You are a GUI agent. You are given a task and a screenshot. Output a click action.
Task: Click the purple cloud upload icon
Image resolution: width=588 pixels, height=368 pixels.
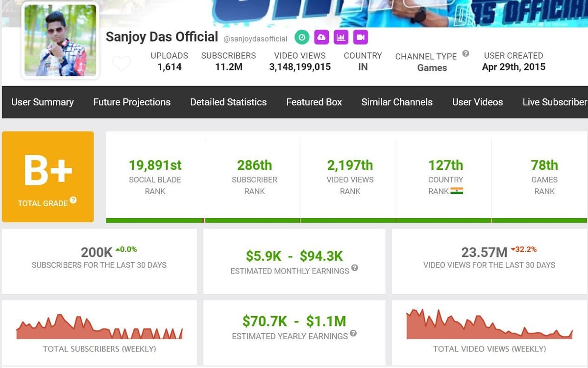coord(321,37)
